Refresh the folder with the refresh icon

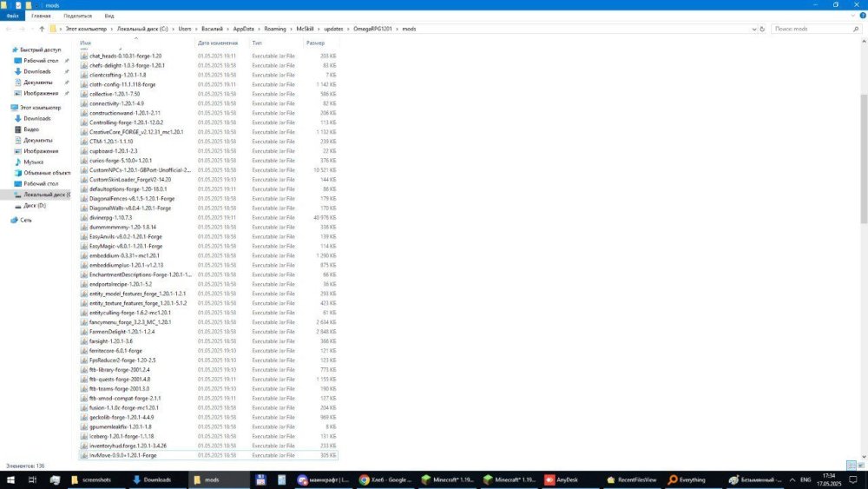pyautogui.click(x=762, y=29)
